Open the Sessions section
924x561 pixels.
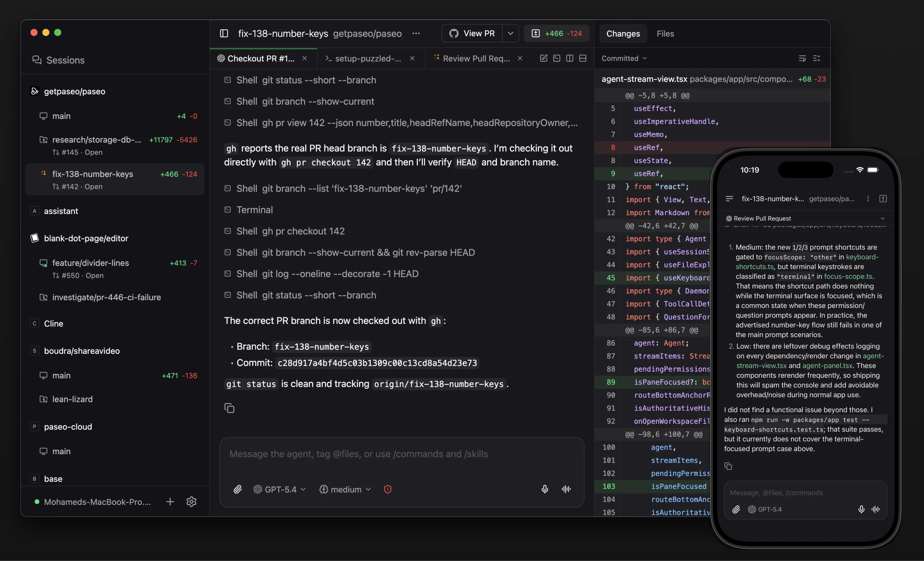(x=59, y=60)
